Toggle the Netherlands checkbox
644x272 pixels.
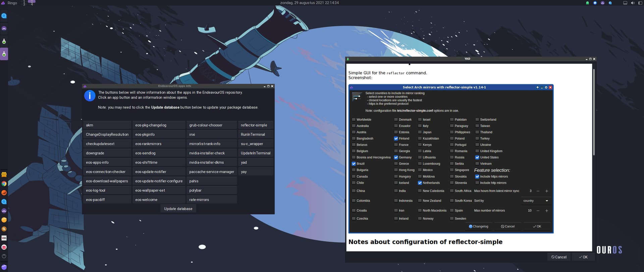click(x=420, y=183)
